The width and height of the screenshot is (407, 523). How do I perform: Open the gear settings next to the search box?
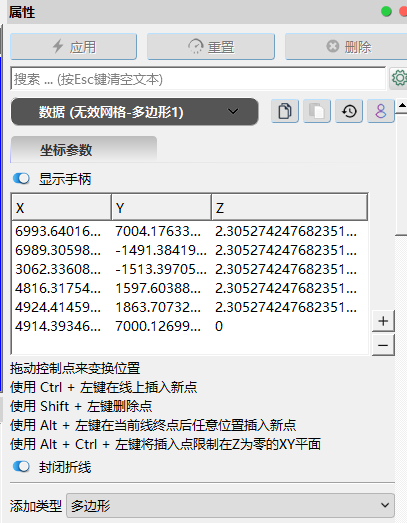(x=398, y=78)
